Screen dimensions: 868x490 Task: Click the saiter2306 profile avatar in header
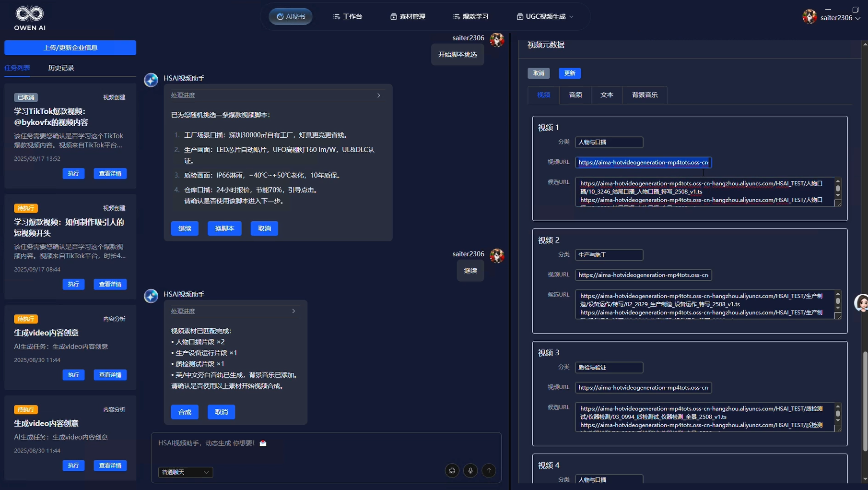(x=809, y=17)
